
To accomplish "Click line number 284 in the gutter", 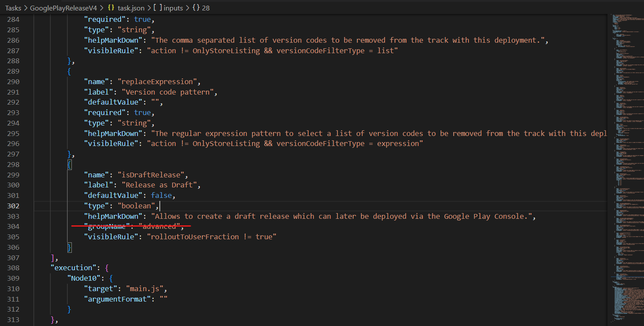I will tap(13, 19).
